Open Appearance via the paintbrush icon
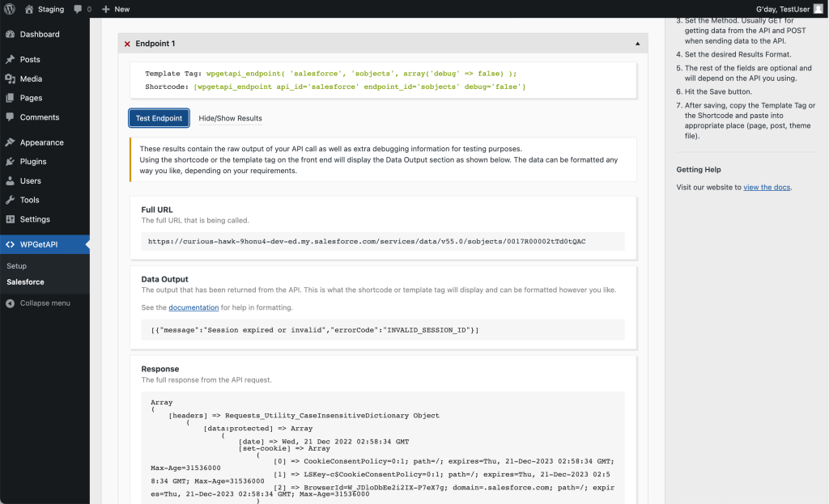829x504 pixels. pos(11,142)
